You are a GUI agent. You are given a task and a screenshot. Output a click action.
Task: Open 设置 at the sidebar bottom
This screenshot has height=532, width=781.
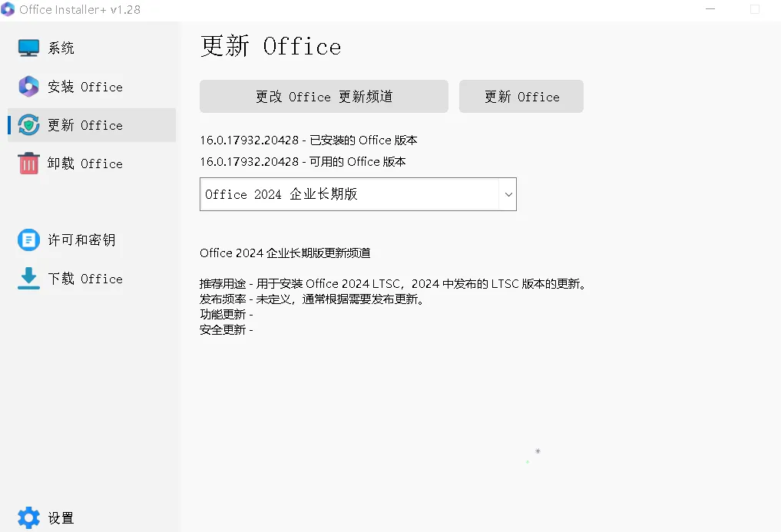pos(91,518)
